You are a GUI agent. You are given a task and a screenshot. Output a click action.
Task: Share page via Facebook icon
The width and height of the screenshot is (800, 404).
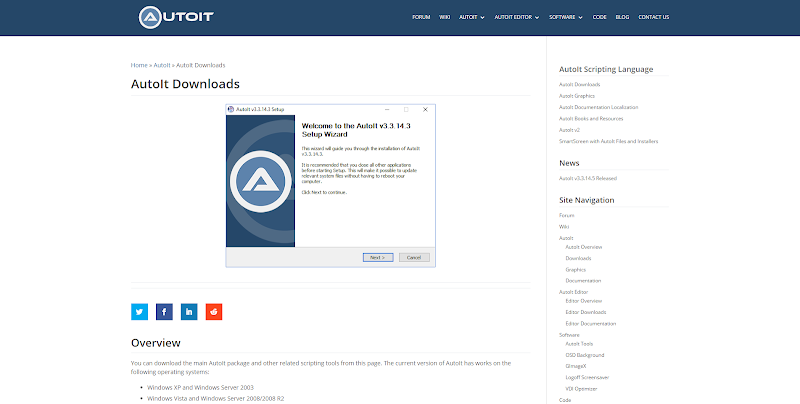click(x=164, y=312)
